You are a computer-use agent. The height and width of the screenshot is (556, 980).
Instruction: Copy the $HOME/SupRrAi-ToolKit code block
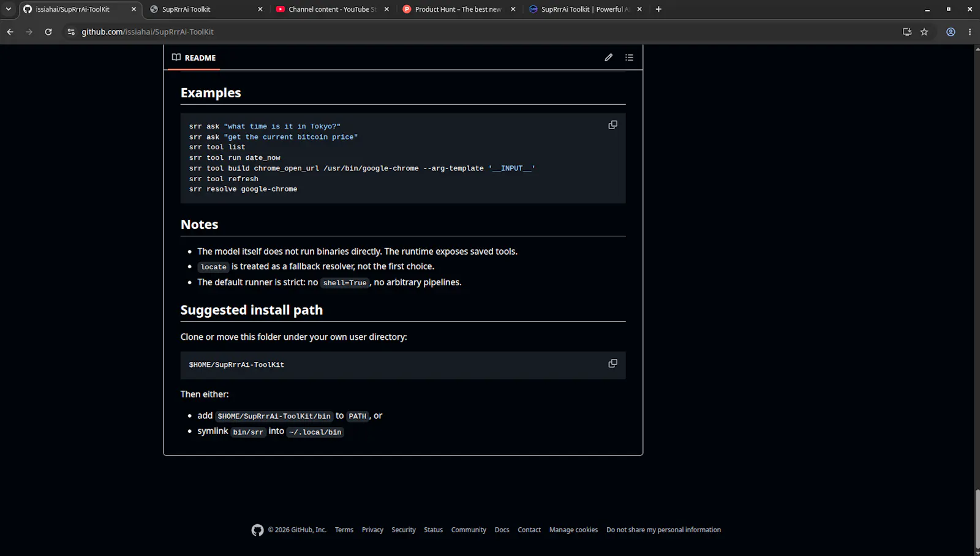(x=612, y=364)
